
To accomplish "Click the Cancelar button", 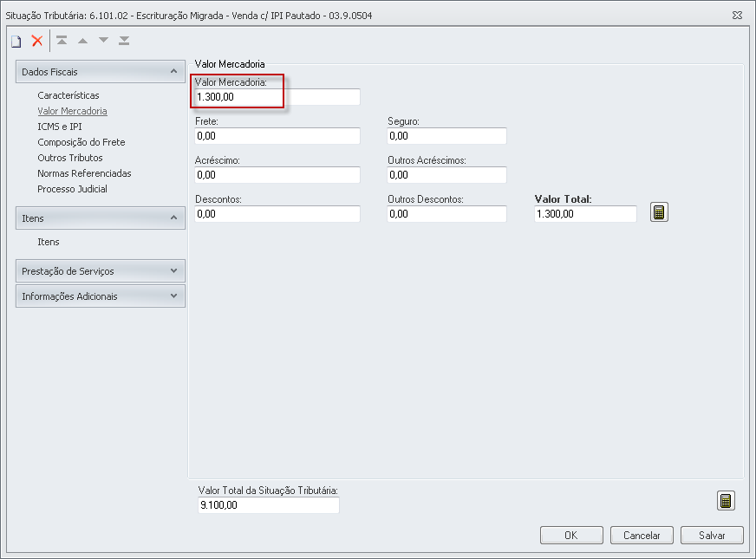I will point(642,536).
